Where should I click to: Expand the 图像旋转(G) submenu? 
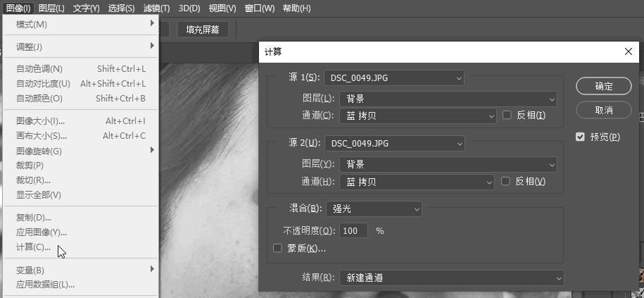click(80, 151)
